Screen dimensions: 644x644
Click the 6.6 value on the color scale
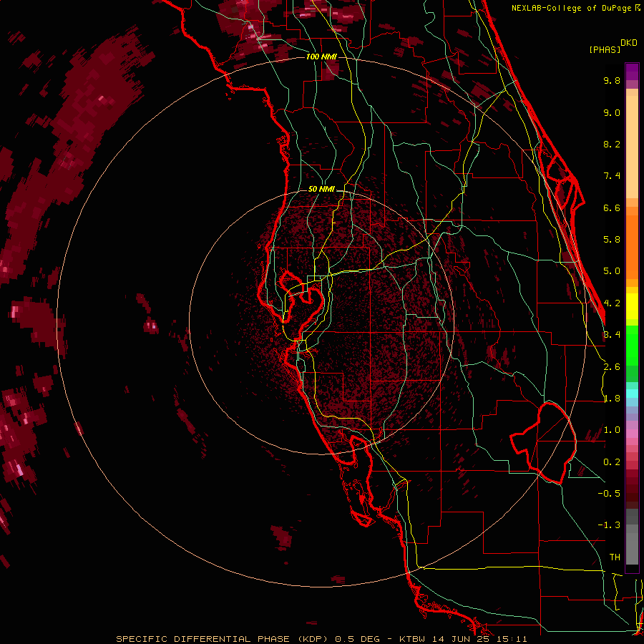click(x=612, y=208)
